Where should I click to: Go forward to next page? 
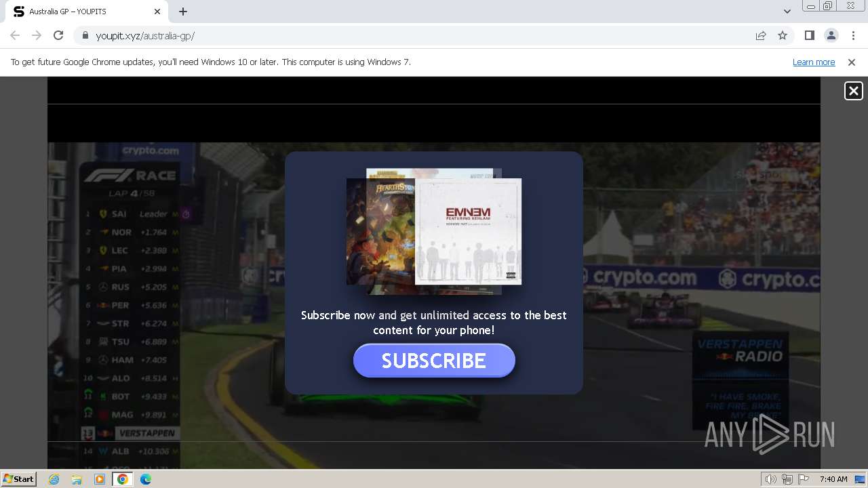click(x=37, y=35)
